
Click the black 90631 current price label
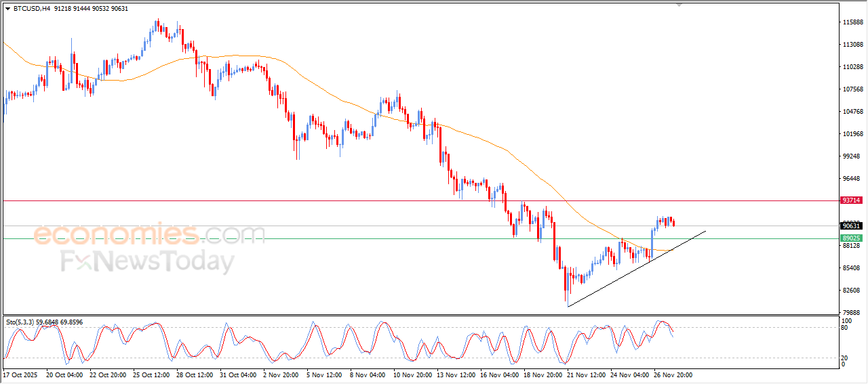click(x=851, y=226)
